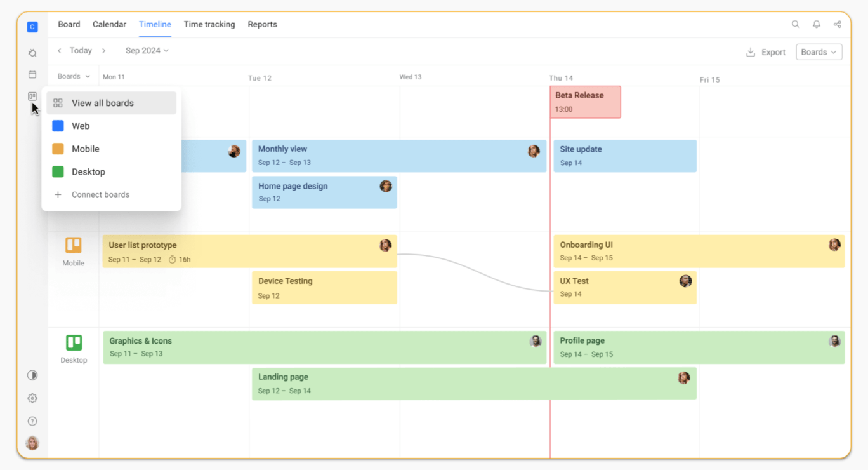This screenshot has height=470, width=868.
Task: Click the search magnifier icon
Action: coord(795,25)
